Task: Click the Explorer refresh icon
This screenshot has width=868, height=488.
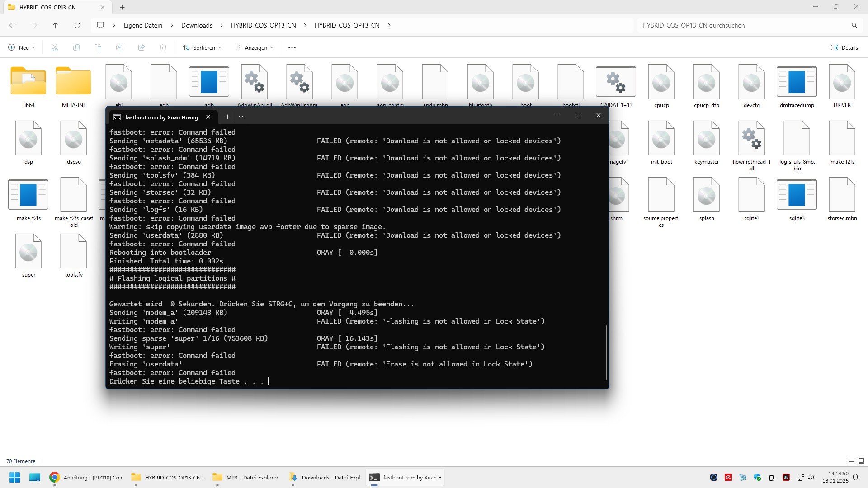Action: (x=77, y=25)
